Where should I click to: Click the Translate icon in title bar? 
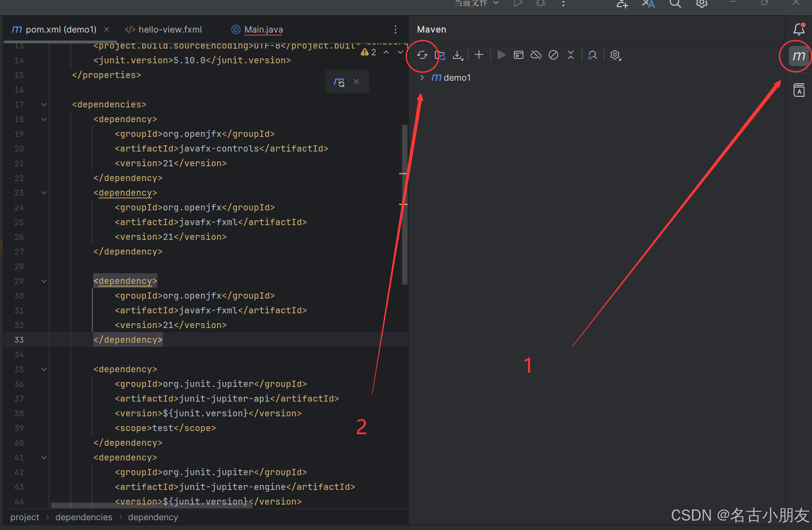click(x=648, y=4)
